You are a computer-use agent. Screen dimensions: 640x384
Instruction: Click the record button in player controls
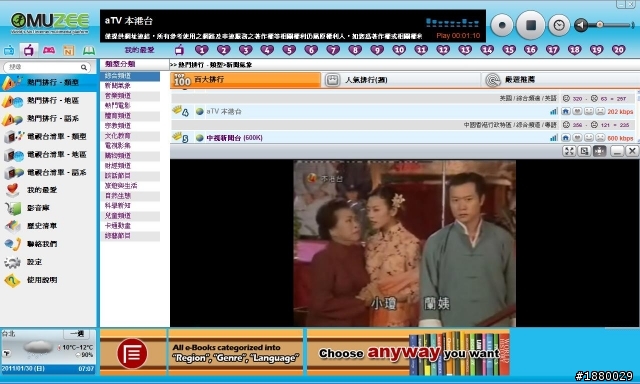tap(502, 25)
